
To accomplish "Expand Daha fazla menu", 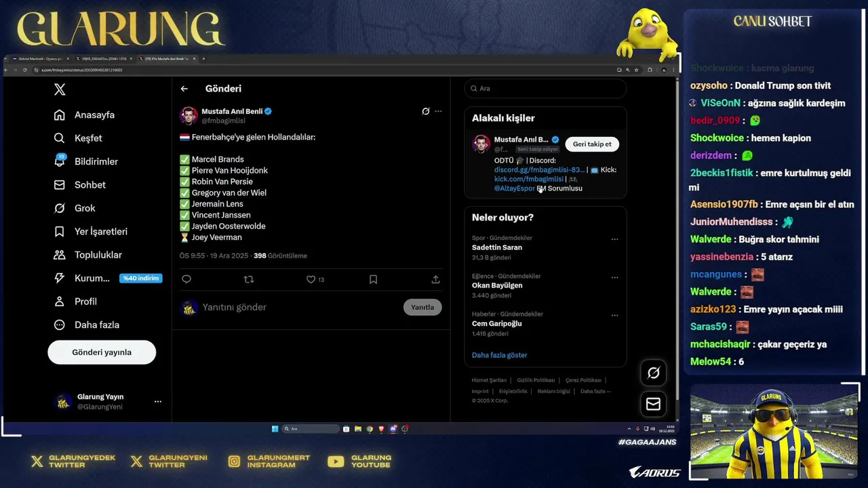I will 87,325.
